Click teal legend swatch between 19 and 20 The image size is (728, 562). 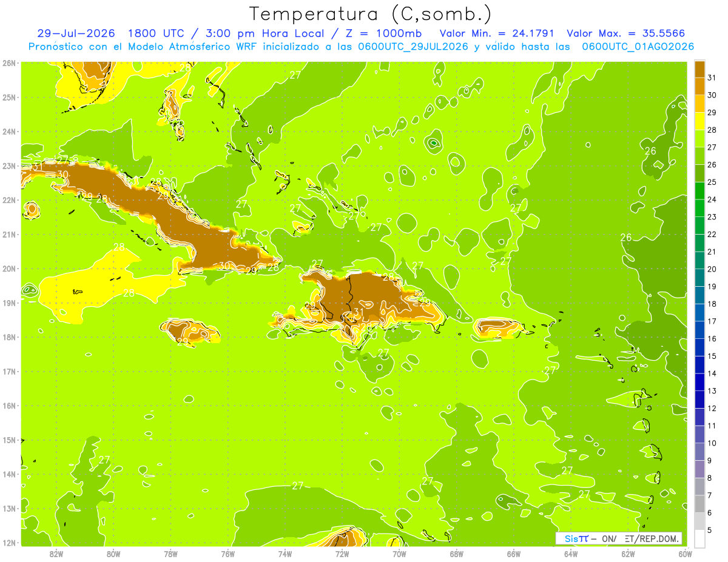click(700, 278)
